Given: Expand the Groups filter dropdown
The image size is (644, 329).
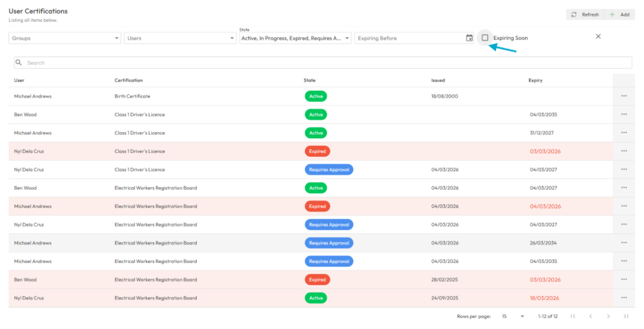Looking at the screenshot, I should tap(65, 39).
